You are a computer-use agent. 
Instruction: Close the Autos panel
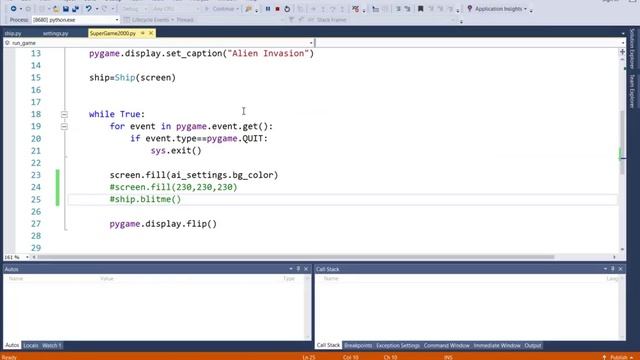click(x=306, y=269)
